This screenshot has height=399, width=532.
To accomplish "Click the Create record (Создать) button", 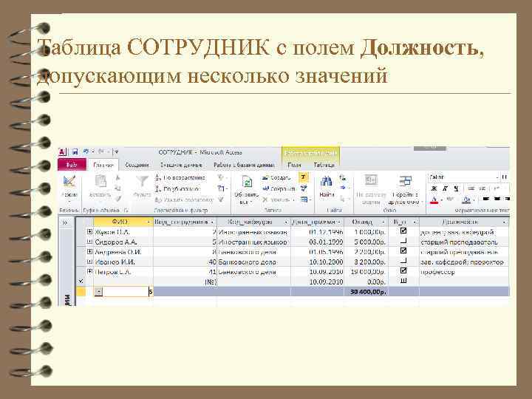I will click(276, 177).
